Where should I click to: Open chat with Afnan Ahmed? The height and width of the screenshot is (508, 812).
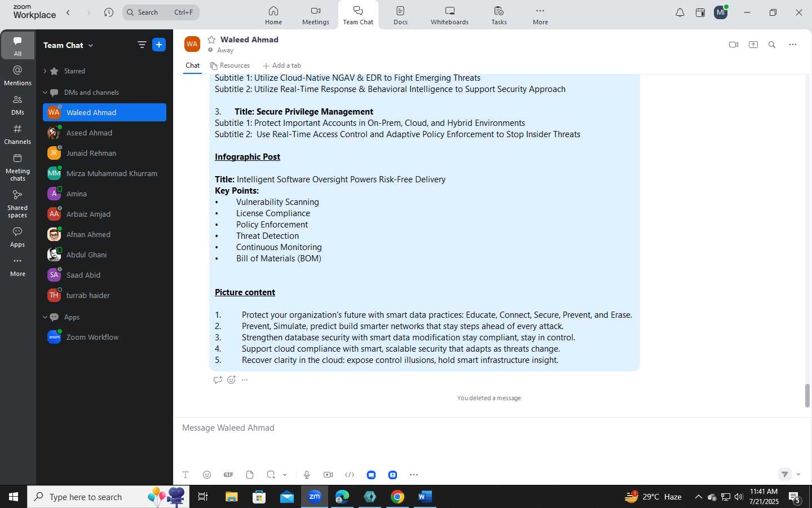click(x=104, y=234)
